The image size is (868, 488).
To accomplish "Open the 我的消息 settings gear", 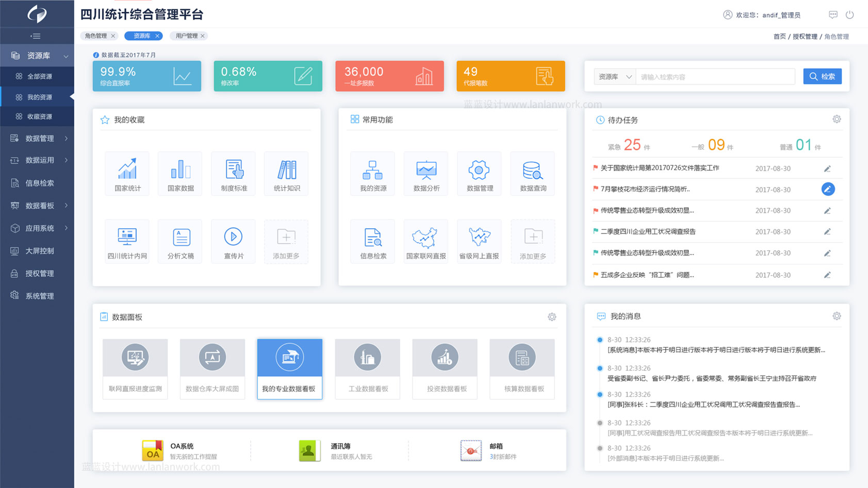I will (x=837, y=316).
